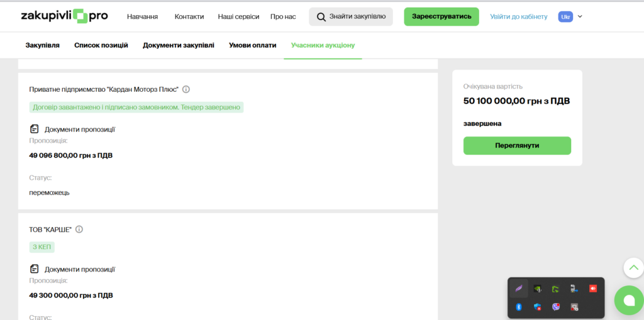Click the Знайти закупівлю search field
This screenshot has height=320, width=644.
coord(351,16)
